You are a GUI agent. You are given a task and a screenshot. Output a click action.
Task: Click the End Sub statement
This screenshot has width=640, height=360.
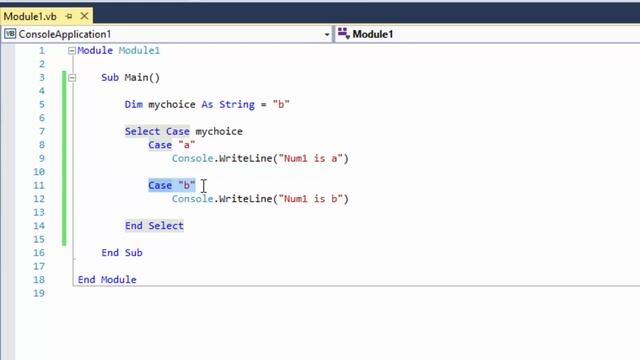pos(122,253)
